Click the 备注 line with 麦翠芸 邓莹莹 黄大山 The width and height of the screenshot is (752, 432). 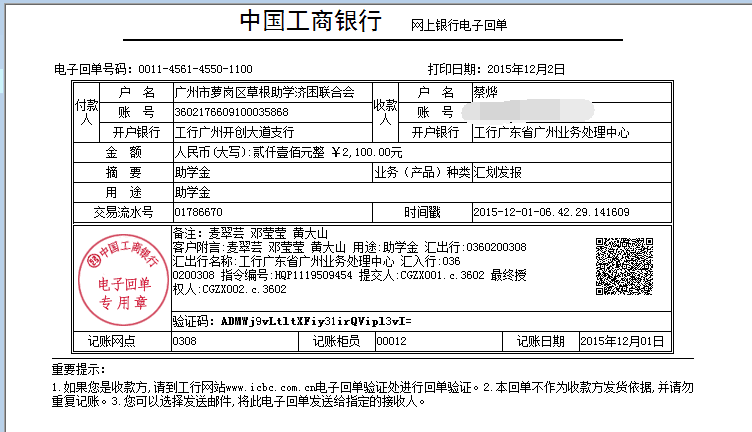[250, 234]
